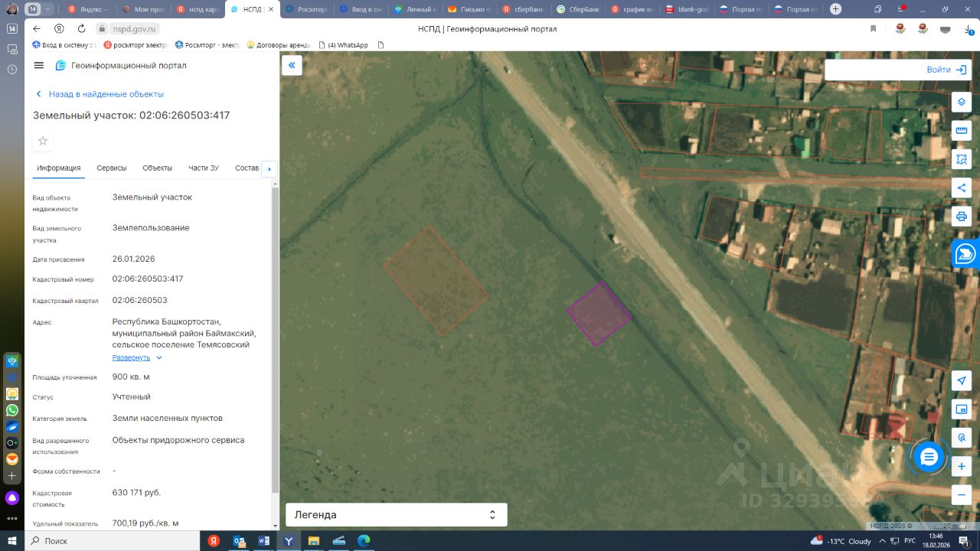Click the share map icon
Image resolution: width=980 pixels, height=551 pixels.
(962, 187)
